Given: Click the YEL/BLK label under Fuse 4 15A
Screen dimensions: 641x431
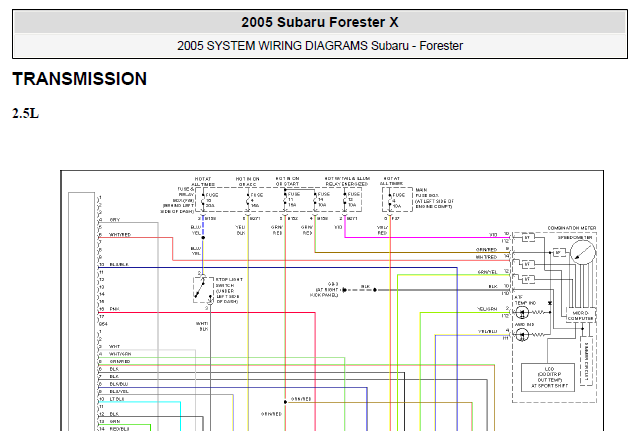Looking at the screenshot, I should tap(240, 230).
